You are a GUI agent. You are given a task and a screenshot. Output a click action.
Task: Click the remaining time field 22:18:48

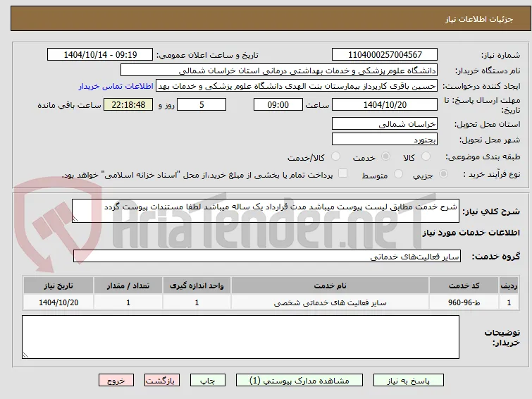pos(128,104)
